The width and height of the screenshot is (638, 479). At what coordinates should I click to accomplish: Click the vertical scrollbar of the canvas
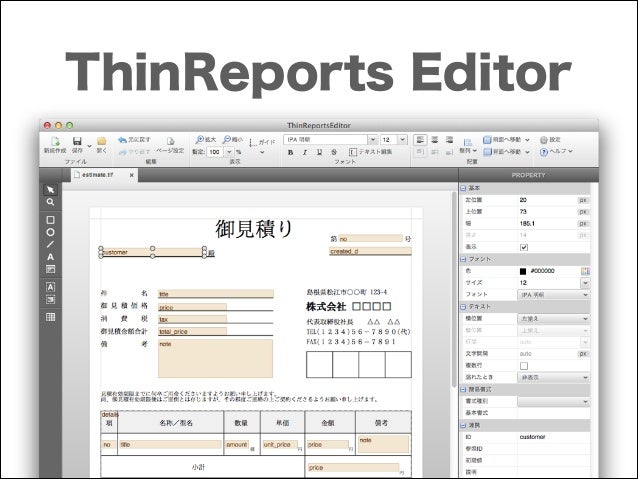[454, 289]
